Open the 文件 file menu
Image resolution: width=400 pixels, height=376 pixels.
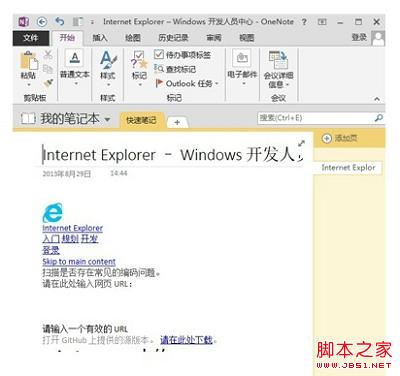pos(31,38)
